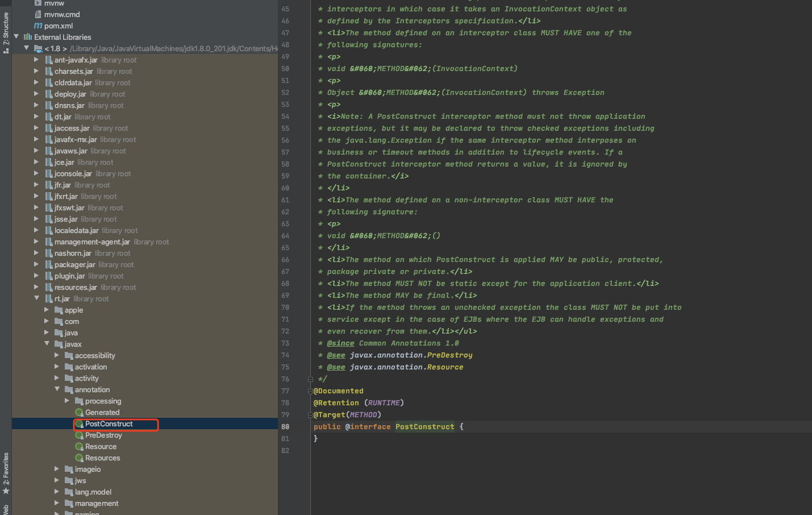
Task: Open the PreDestroy annotation class
Action: pyautogui.click(x=103, y=435)
